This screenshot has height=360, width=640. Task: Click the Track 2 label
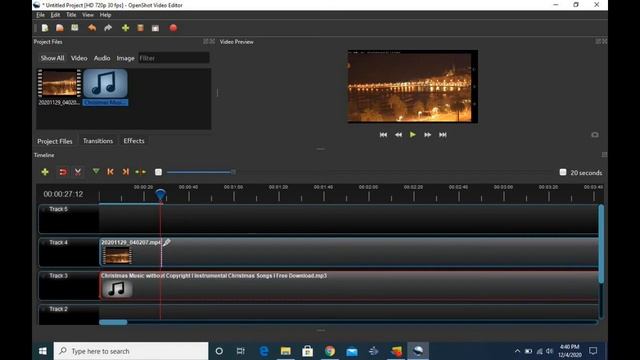tap(58, 309)
